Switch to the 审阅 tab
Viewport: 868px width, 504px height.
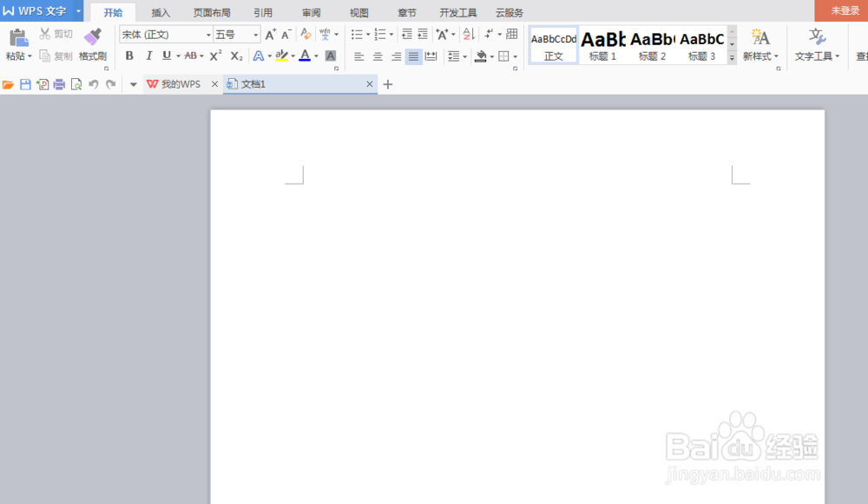pos(311,13)
